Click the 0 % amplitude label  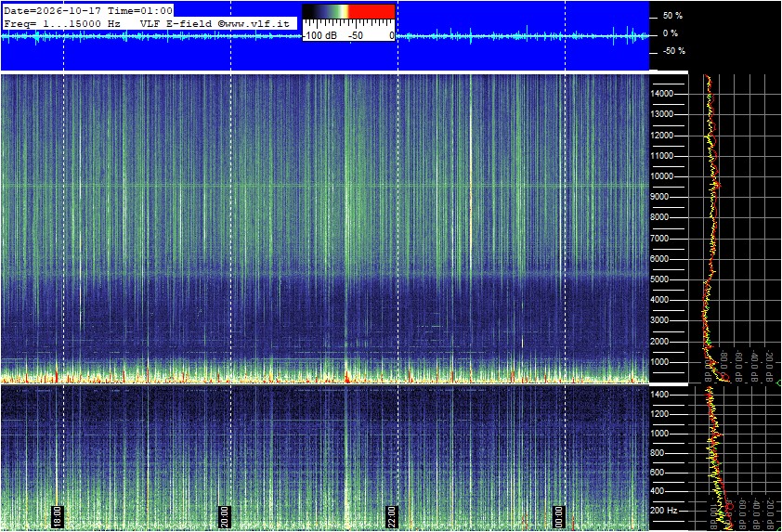tap(670, 33)
